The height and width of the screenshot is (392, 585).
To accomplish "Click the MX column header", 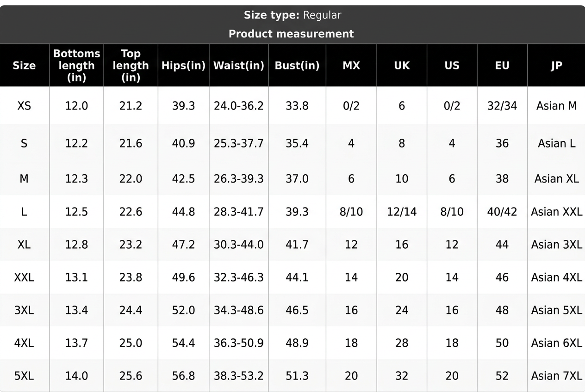I will [351, 66].
